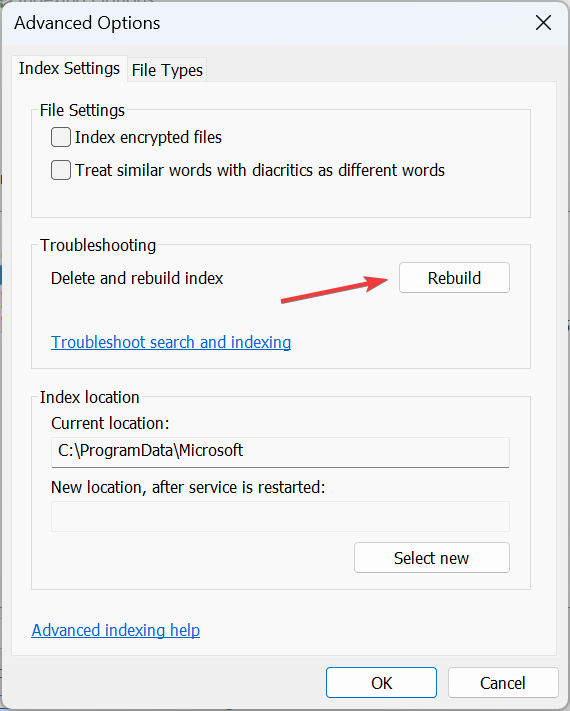Click the Troubleshooting group heading

[x=98, y=245]
